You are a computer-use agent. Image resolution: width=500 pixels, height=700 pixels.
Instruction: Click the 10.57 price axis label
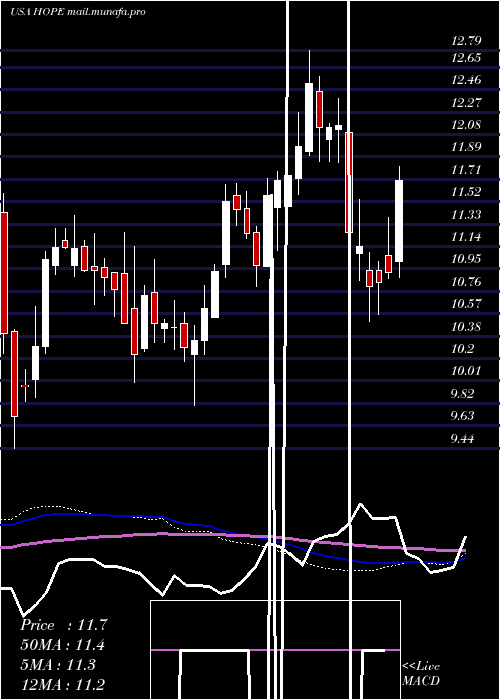pyautogui.click(x=466, y=304)
